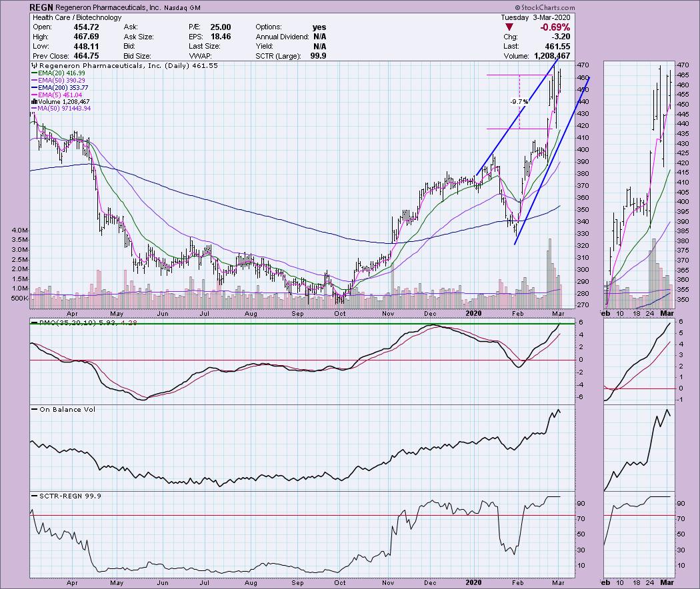Click the Prev Close value 464.75
The image size is (700, 589).
(x=86, y=56)
